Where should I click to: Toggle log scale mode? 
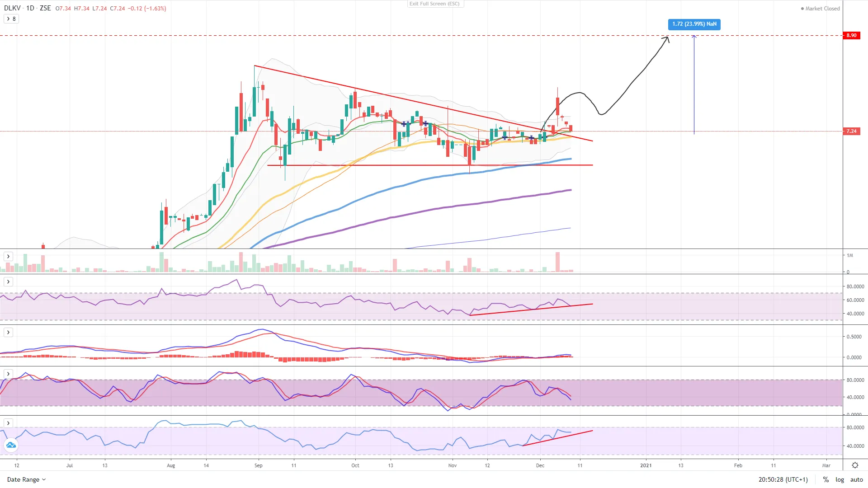(x=840, y=479)
